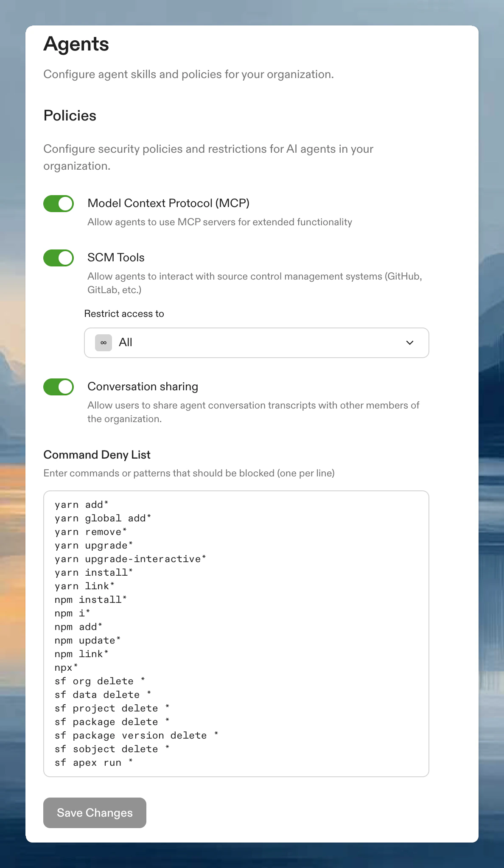Select the "All" option in the combo box
The height and width of the screenshot is (868, 504).
click(126, 342)
